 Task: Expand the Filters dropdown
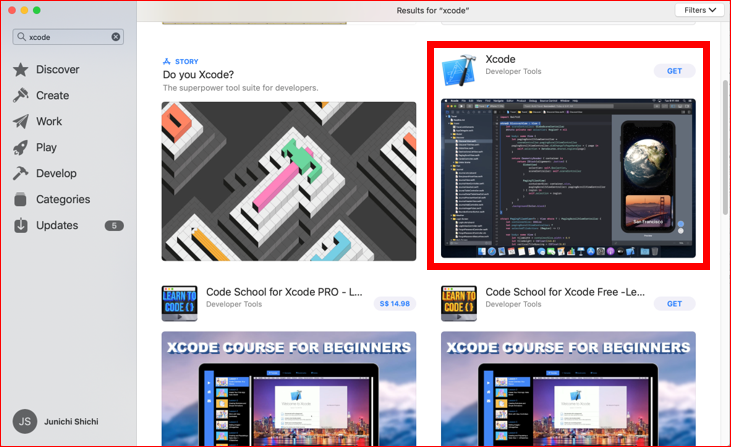[x=700, y=10]
